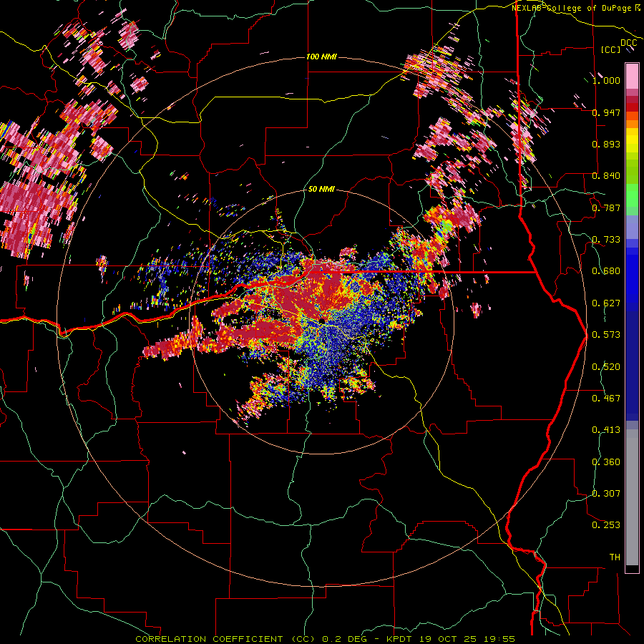
Task: Click the 0.787 color scale value
Action: tap(606, 208)
